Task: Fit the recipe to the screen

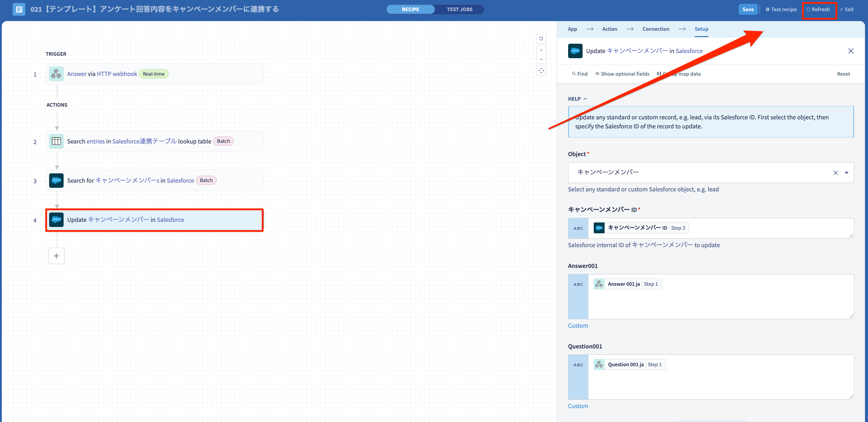Action: click(541, 71)
